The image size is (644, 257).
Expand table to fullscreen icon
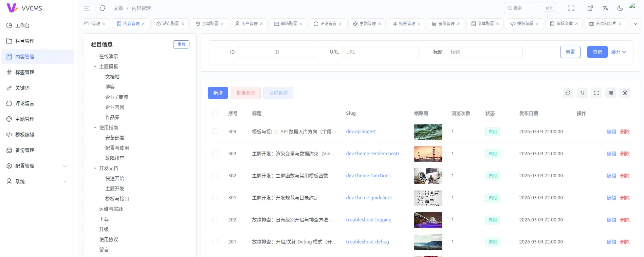click(x=596, y=93)
